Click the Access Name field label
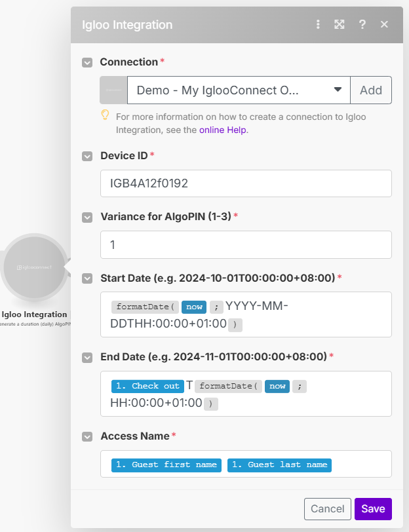This screenshot has height=532, width=409. 135,436
